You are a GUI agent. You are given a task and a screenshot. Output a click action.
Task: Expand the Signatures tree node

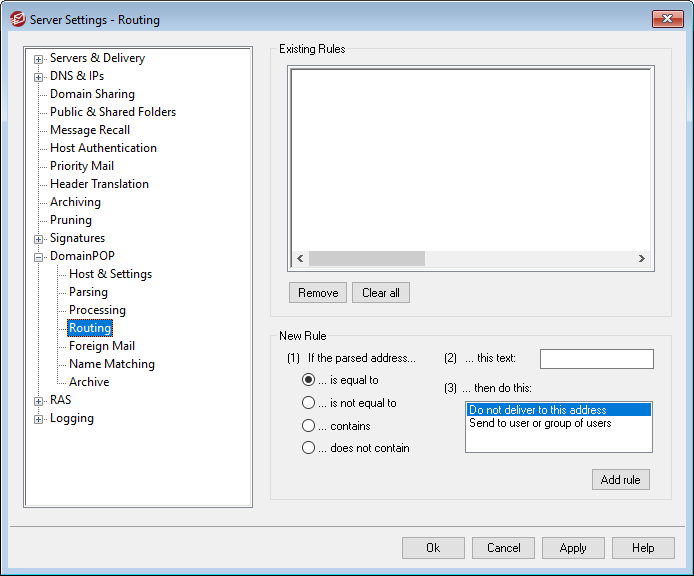coord(39,239)
